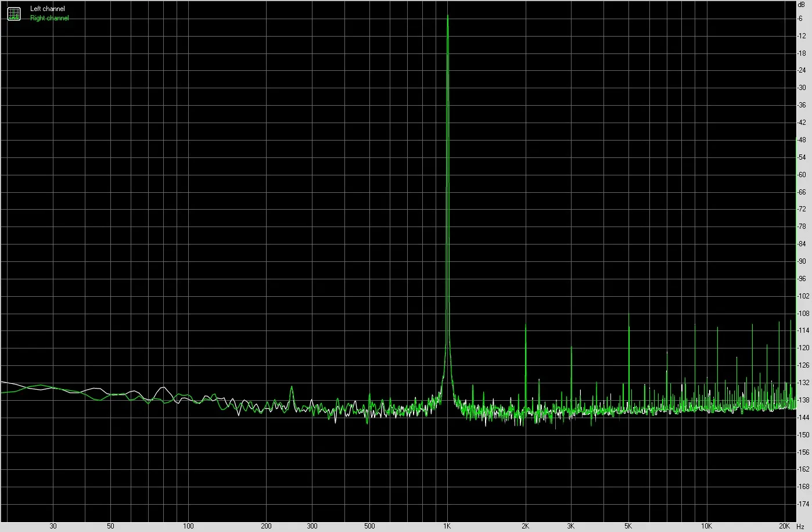Click the 30 Hz frequency label
The image size is (812, 532).
tap(53, 526)
